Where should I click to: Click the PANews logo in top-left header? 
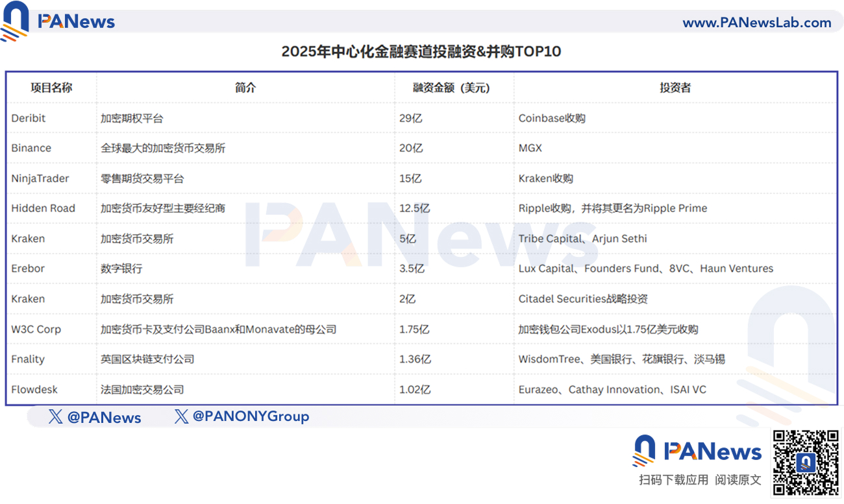tap(58, 21)
